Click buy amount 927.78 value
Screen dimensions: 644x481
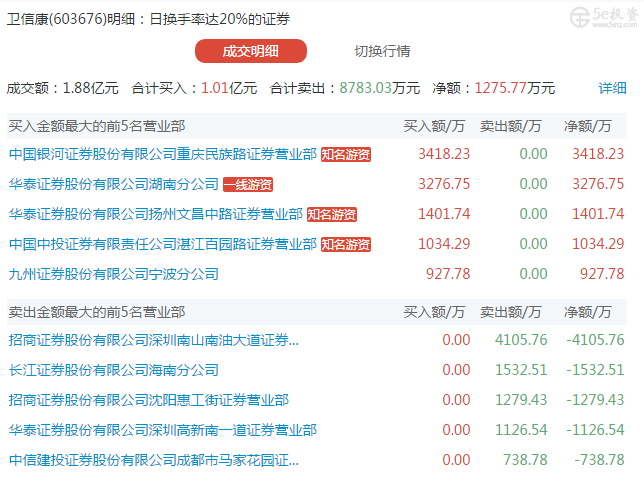point(448,274)
